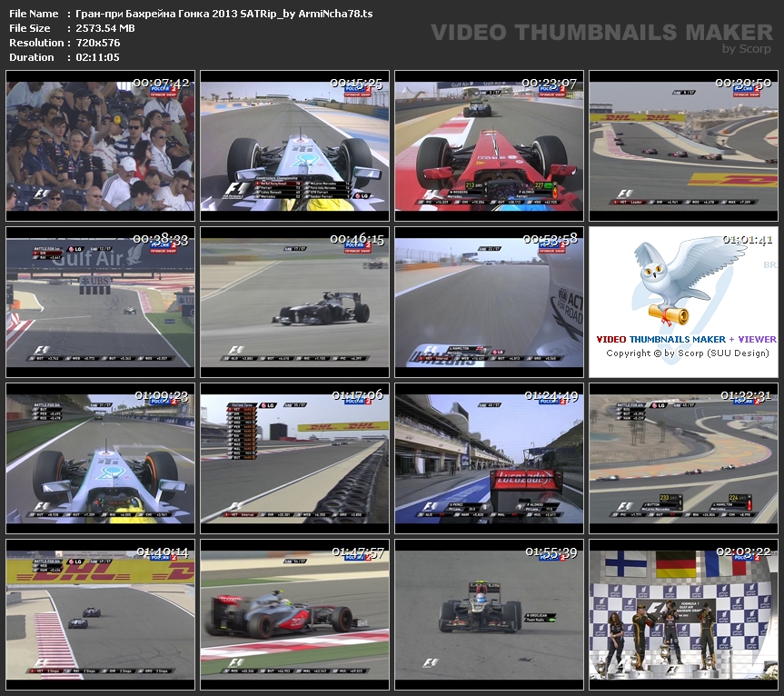Open the tyre barrier thumbnail at 01:17:06
This screenshot has height=696, width=784.
tap(294, 458)
